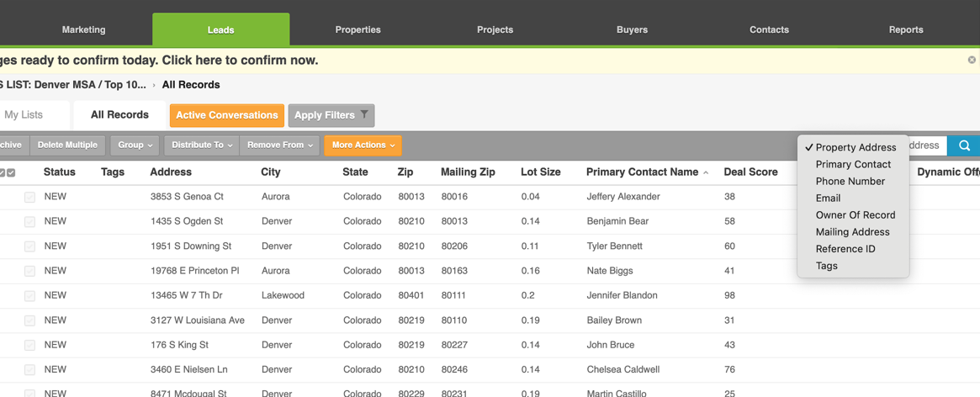Sort by the Lot Size column header
Viewport: 980px width, 397px height.
tap(541, 172)
